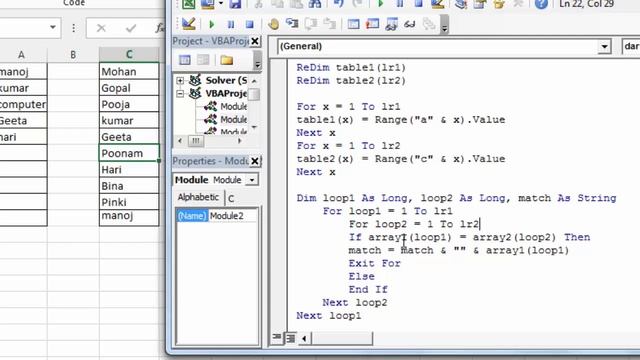The width and height of the screenshot is (640, 360).
Task: Switch to Procedure View in the code window
Action: [x=277, y=338]
